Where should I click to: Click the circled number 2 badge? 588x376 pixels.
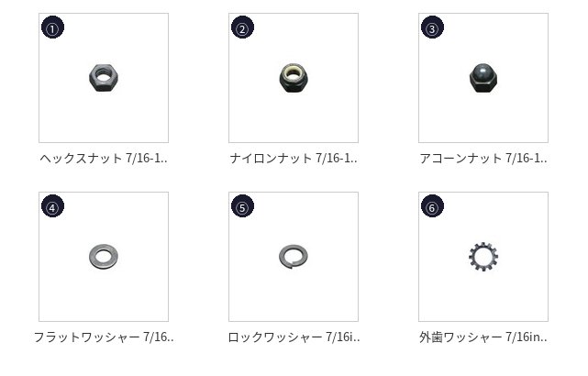pyautogui.click(x=242, y=28)
